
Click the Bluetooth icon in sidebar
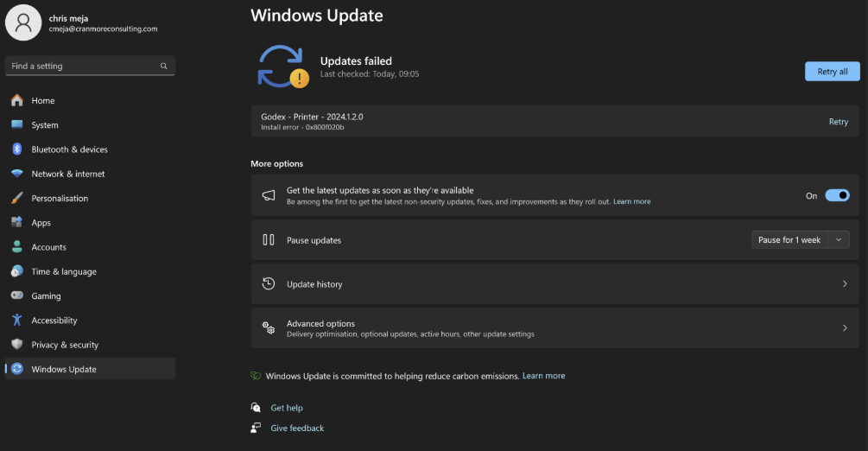click(x=17, y=149)
